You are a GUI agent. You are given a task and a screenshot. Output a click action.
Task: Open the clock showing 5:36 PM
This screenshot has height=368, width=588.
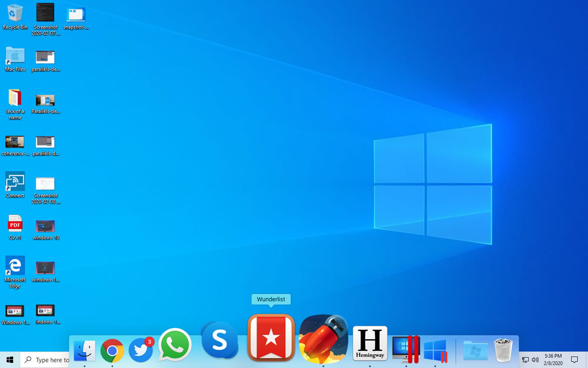[553, 360]
